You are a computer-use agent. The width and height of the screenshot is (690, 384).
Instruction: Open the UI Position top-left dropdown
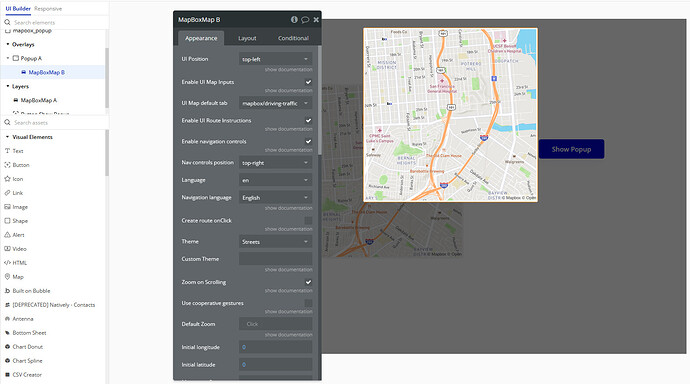pos(275,59)
